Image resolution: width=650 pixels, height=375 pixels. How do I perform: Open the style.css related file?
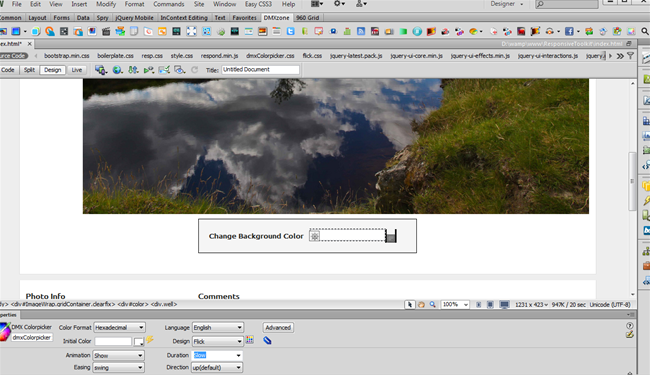tap(182, 56)
